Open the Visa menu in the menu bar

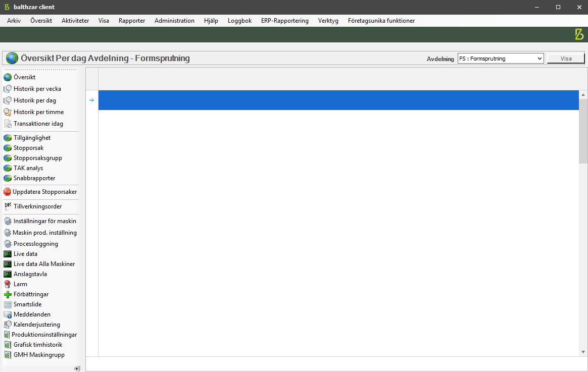(x=104, y=21)
